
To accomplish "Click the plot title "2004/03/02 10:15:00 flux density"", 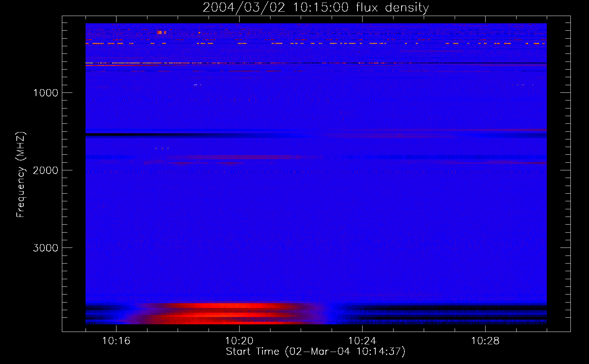I will pyautogui.click(x=316, y=7).
